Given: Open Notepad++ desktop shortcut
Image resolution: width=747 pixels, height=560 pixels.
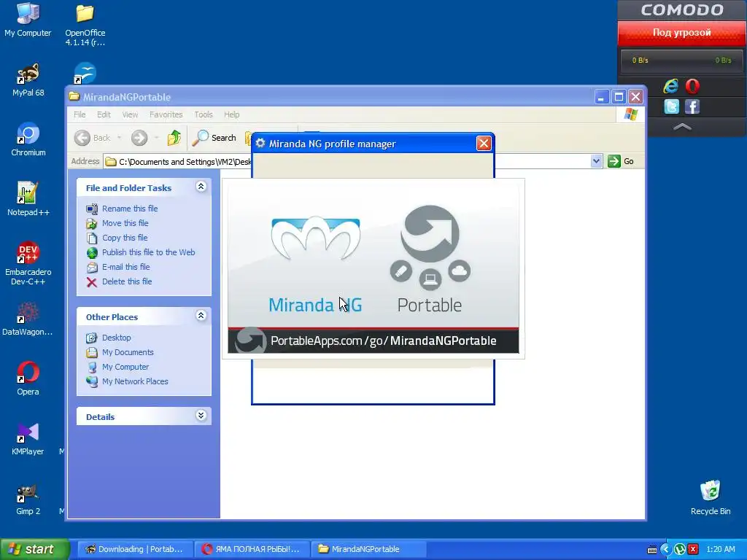Looking at the screenshot, I should coord(28,200).
